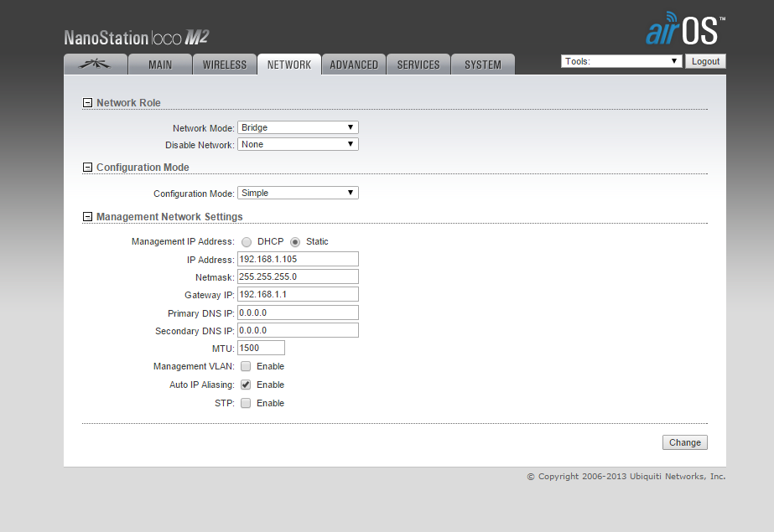Collapse the Network Role section
The height and width of the screenshot is (532, 774).
tap(87, 102)
